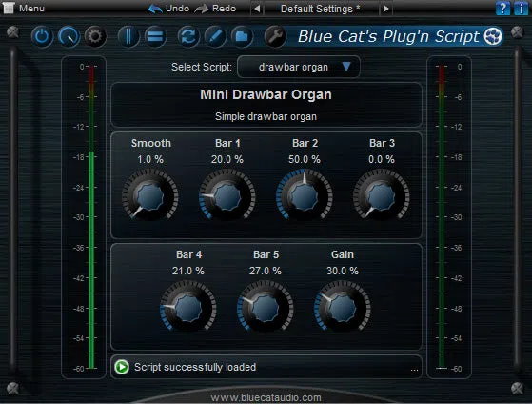
Task: Open the Default Settings preset name
Action: coord(321,9)
